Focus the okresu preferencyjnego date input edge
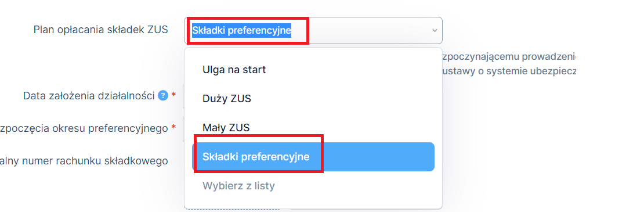The width and height of the screenshot is (644, 212). (183, 128)
